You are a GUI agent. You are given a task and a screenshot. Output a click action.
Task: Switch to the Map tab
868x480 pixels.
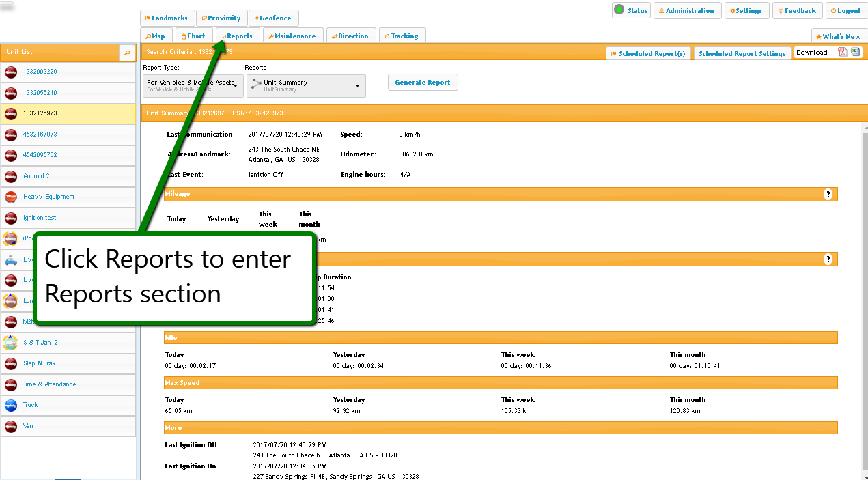[x=156, y=36]
